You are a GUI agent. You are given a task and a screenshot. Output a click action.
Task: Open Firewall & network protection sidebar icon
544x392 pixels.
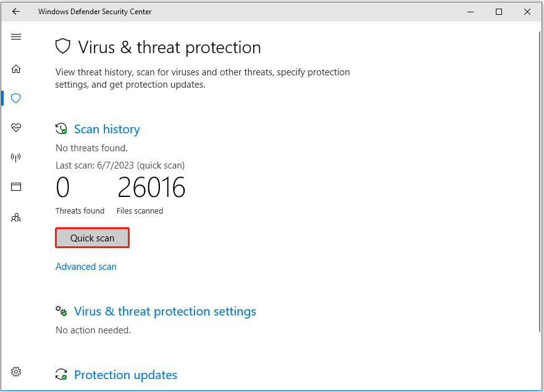point(16,157)
